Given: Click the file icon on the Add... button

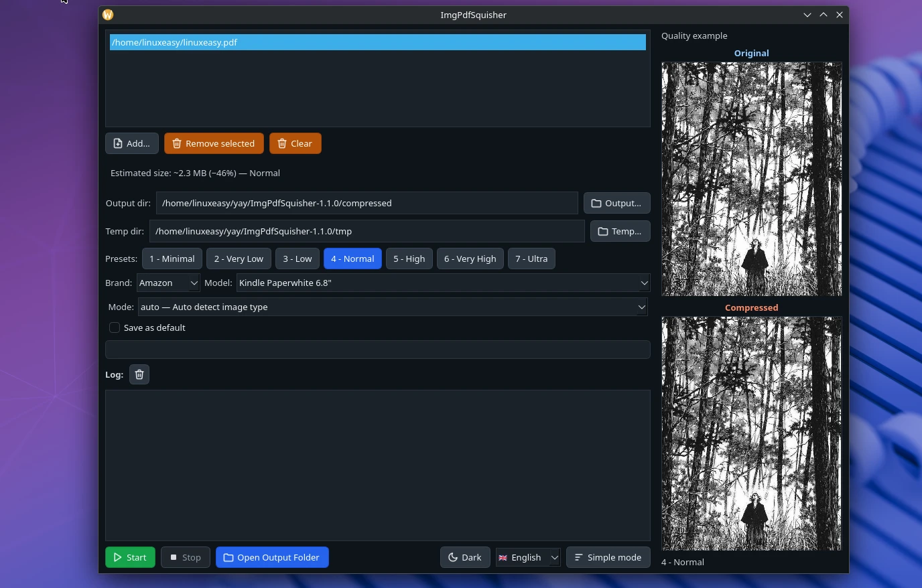Looking at the screenshot, I should pyautogui.click(x=118, y=143).
